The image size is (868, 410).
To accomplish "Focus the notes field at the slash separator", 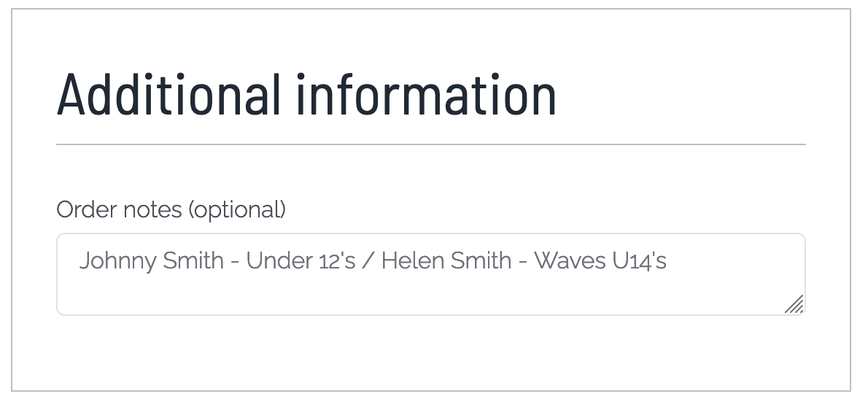I will 368,260.
